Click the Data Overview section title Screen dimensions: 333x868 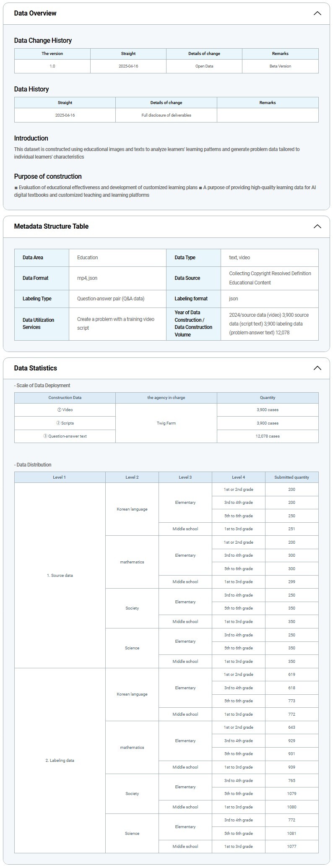coord(35,13)
